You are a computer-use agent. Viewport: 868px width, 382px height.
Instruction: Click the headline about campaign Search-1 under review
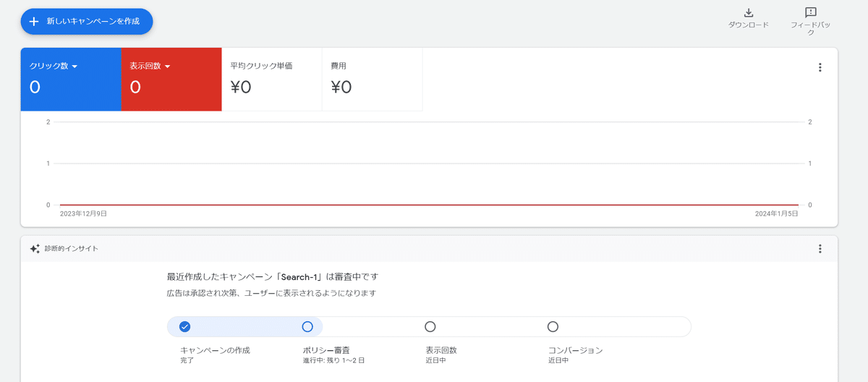(x=272, y=276)
